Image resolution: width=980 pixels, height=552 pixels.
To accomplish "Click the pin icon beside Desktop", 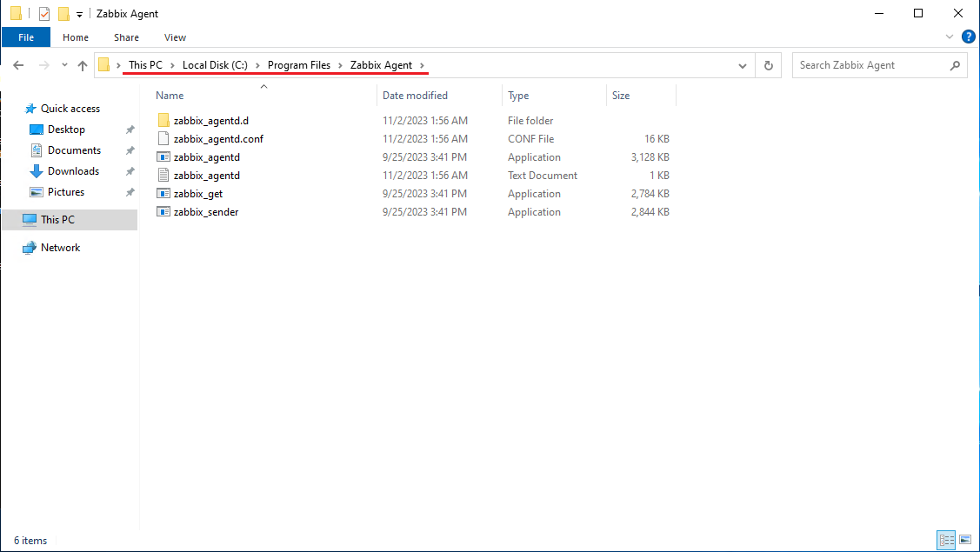I will click(x=130, y=130).
